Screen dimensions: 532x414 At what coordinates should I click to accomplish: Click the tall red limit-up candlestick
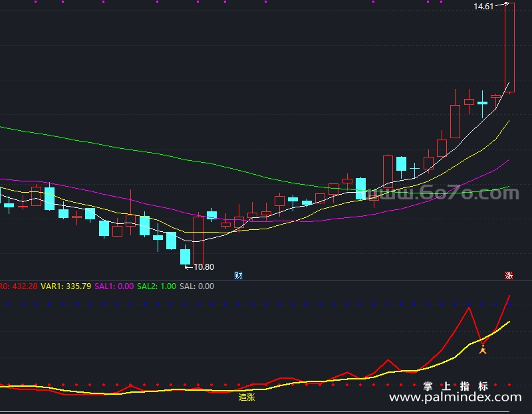(509, 47)
